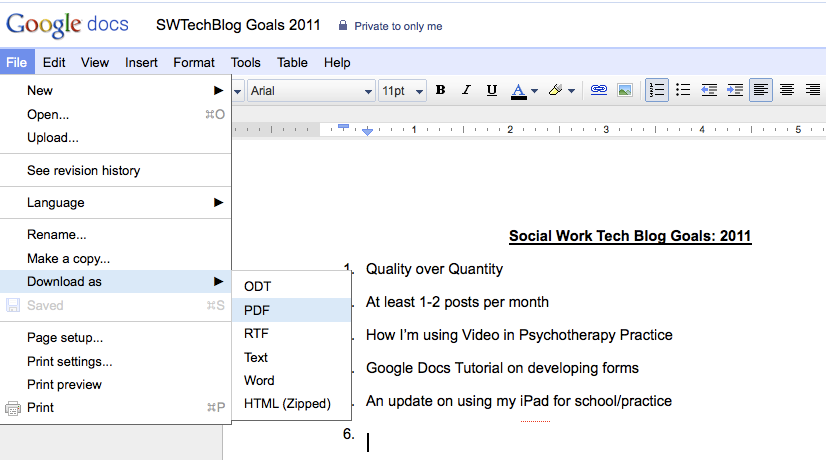
Task: Click the File menu
Action: coord(17,62)
